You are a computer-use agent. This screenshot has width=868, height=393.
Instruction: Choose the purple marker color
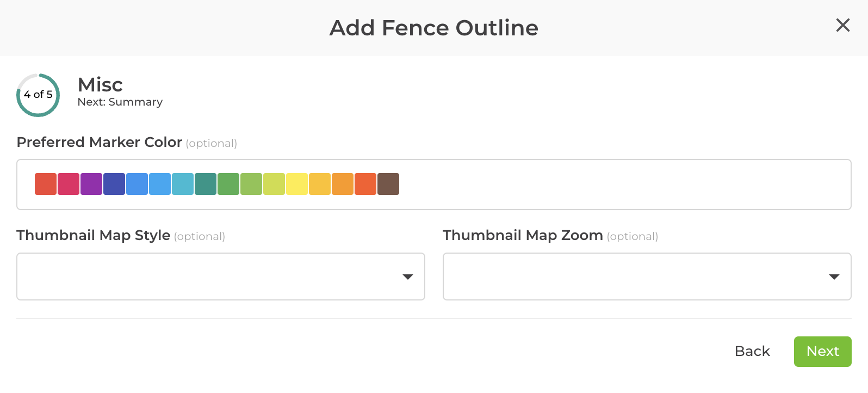point(90,183)
